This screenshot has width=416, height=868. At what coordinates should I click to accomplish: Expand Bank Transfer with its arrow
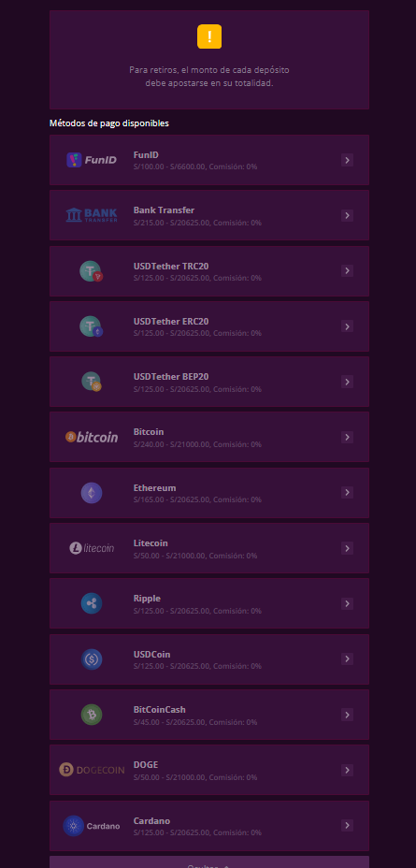pyautogui.click(x=347, y=215)
